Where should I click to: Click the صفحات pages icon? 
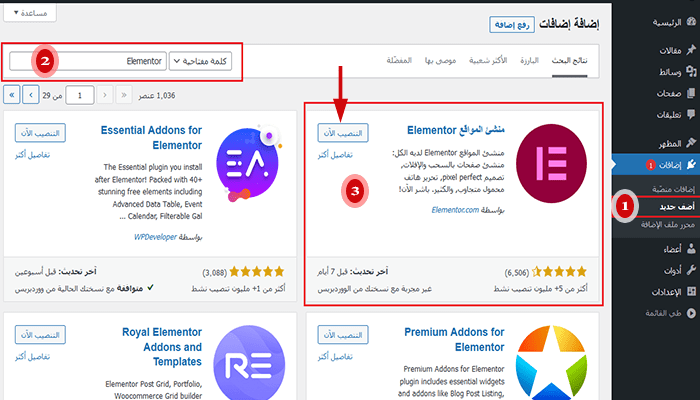point(691,93)
